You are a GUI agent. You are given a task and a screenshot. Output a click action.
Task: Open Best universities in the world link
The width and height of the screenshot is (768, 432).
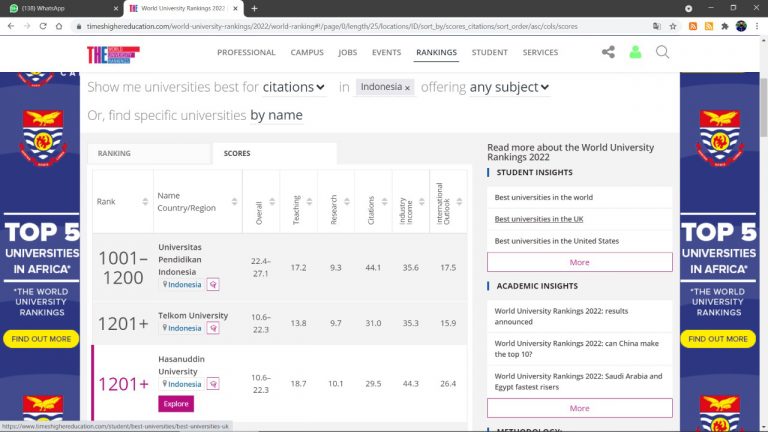pyautogui.click(x=544, y=197)
